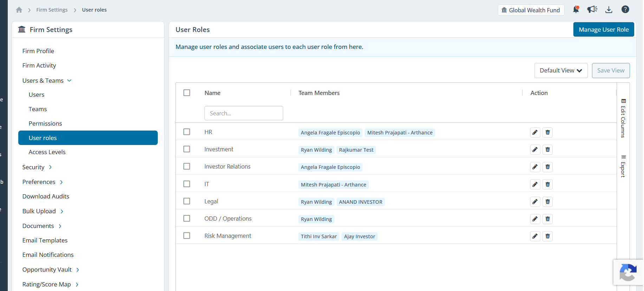
Task: Delete the Legal user role
Action: point(548,202)
